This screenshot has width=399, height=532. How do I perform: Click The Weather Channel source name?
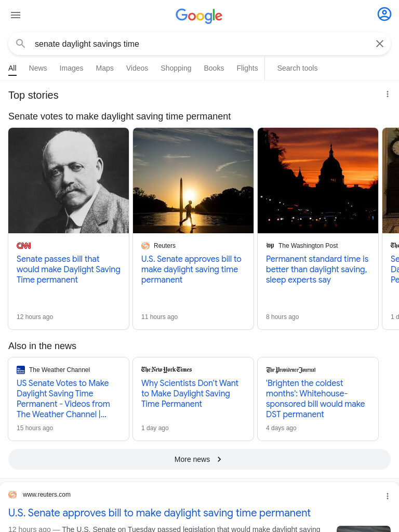[59, 370]
